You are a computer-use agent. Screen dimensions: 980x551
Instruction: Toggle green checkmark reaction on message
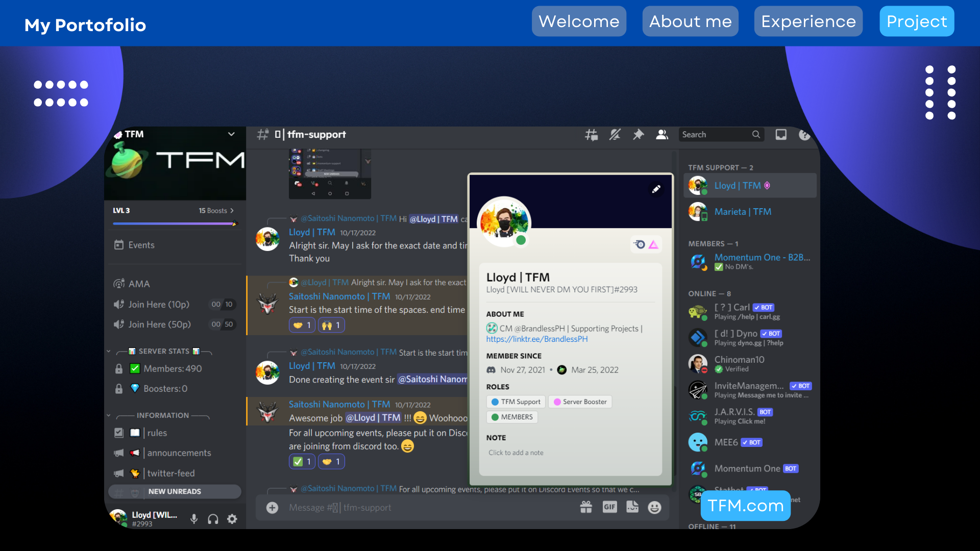pos(302,462)
